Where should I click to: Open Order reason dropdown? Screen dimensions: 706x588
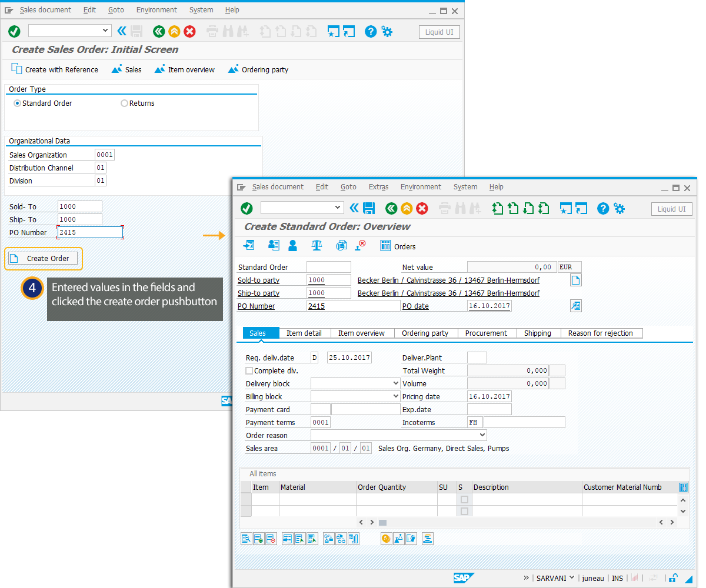click(482, 435)
